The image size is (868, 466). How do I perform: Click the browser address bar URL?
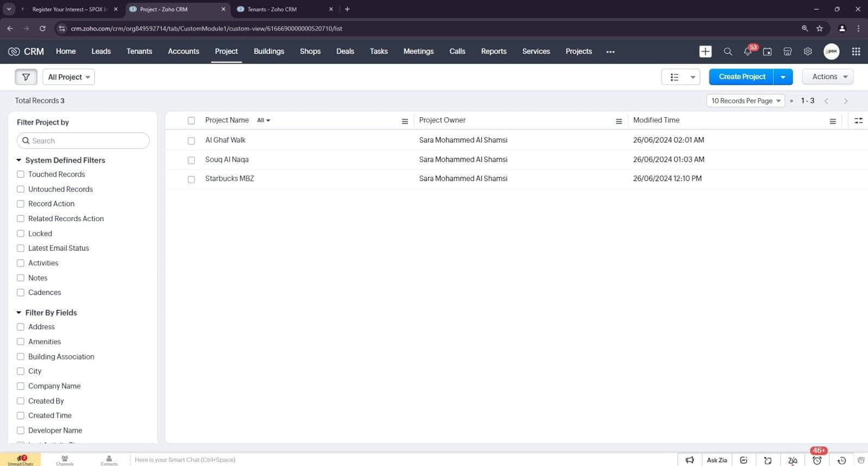(x=206, y=28)
